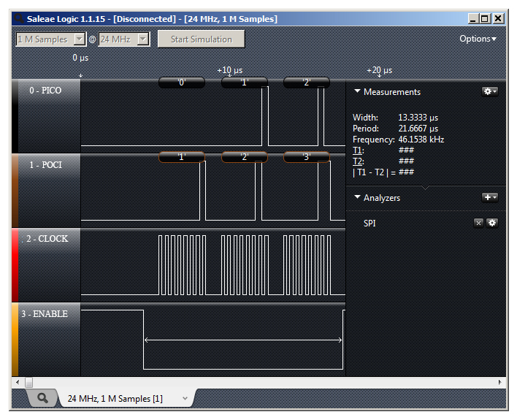The height and width of the screenshot is (420, 517).
Task: Maximize the Saleae Logic window
Action: pyautogui.click(x=485, y=18)
